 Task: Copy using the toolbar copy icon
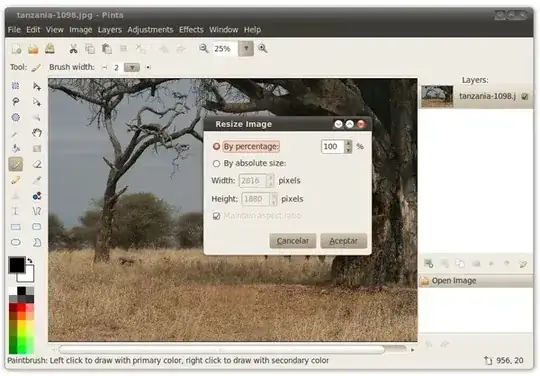tap(90, 49)
